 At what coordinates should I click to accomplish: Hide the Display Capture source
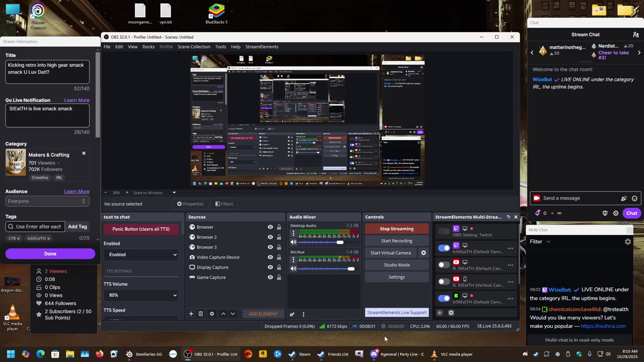pyautogui.click(x=270, y=267)
